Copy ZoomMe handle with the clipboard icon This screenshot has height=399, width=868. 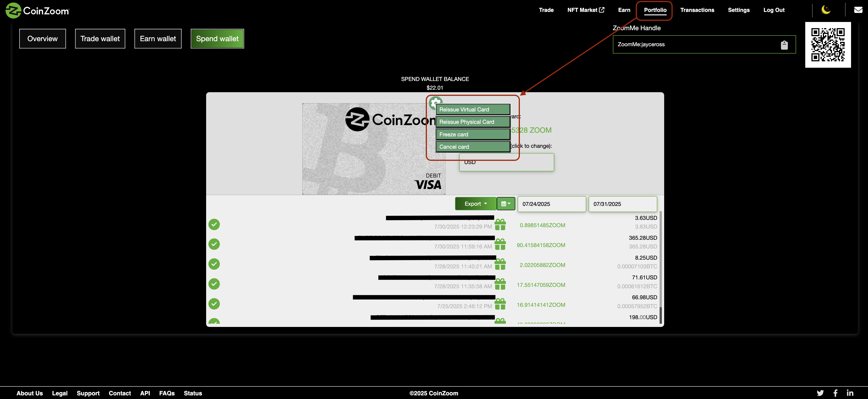point(784,45)
